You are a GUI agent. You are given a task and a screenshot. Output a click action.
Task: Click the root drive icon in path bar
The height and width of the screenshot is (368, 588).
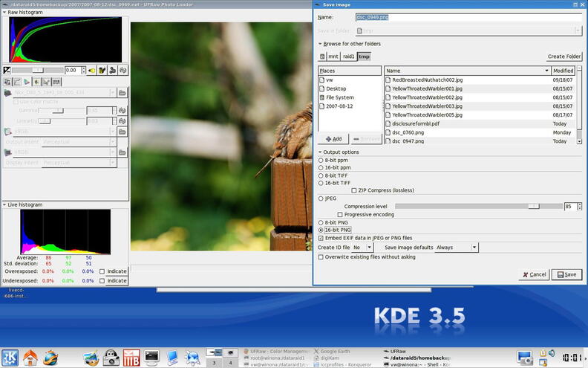click(x=323, y=57)
